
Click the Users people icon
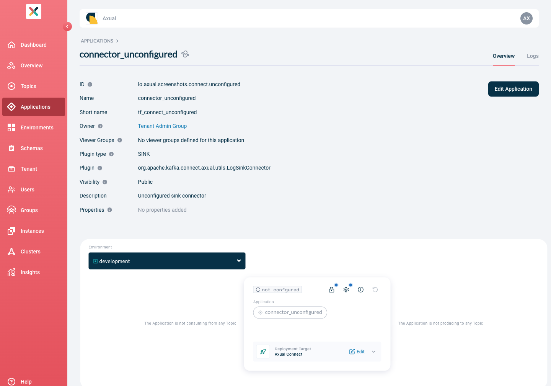[11, 189]
